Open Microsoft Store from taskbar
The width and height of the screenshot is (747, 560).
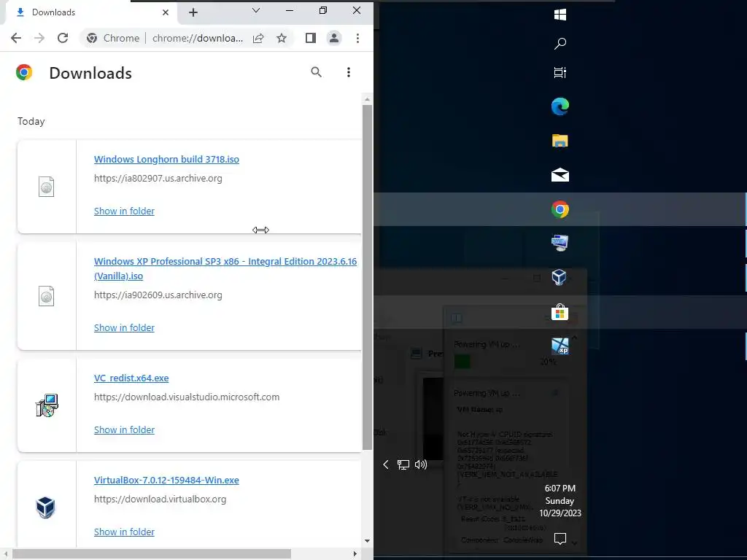560,312
